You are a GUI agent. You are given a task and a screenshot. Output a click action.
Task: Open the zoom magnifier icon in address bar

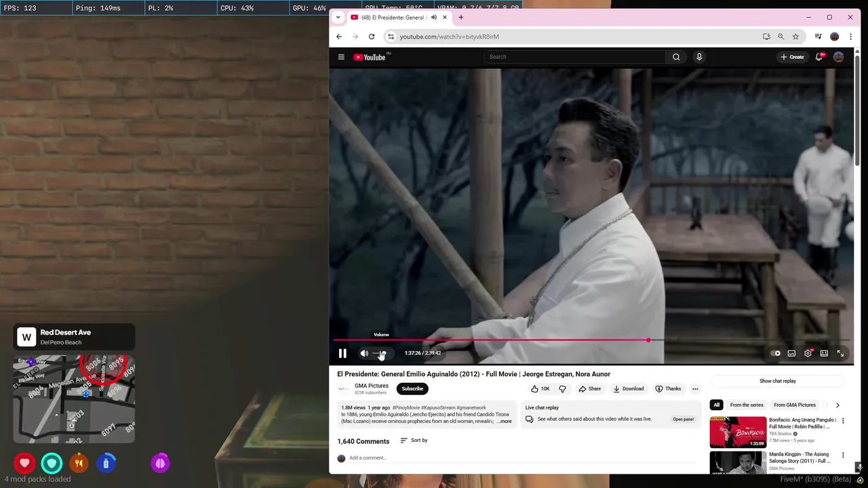781,37
